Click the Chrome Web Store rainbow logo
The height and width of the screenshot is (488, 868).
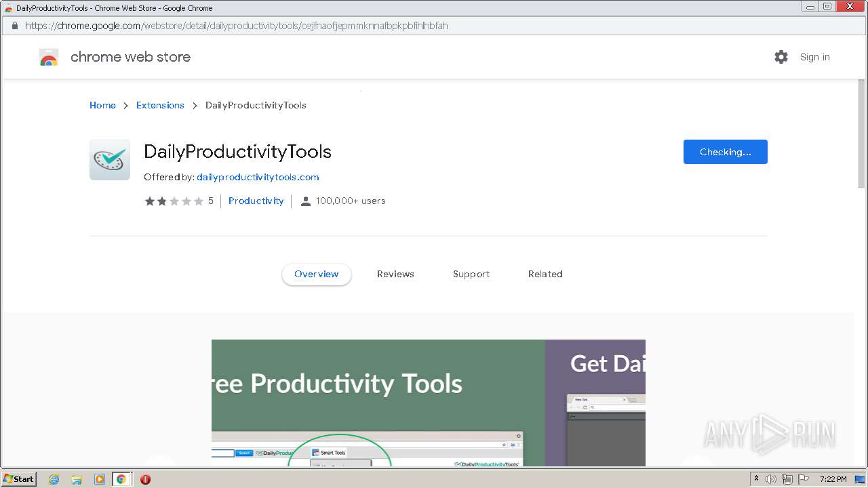tap(49, 58)
